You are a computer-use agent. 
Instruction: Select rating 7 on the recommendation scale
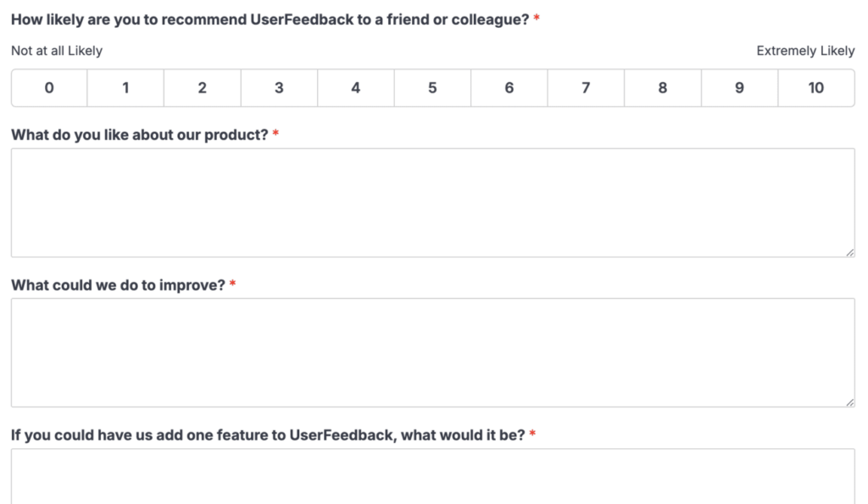(586, 87)
